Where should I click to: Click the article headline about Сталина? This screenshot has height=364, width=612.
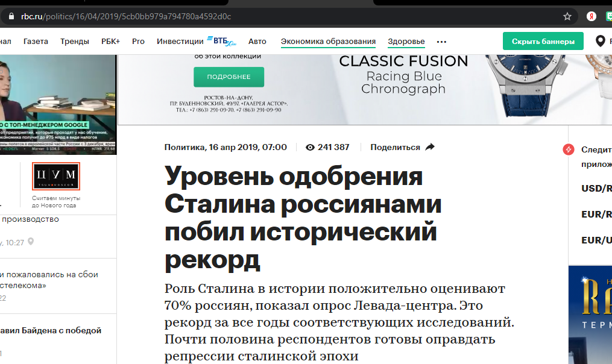click(303, 218)
